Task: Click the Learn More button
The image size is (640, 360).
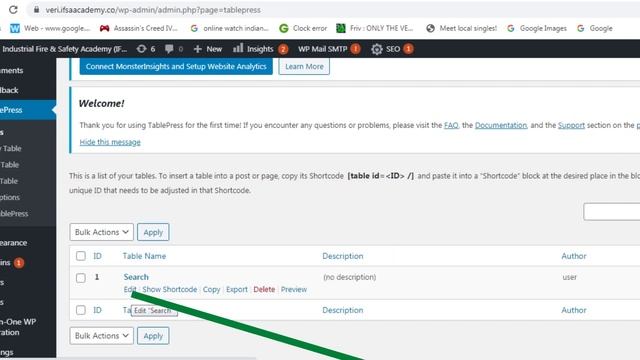Action: tap(304, 67)
